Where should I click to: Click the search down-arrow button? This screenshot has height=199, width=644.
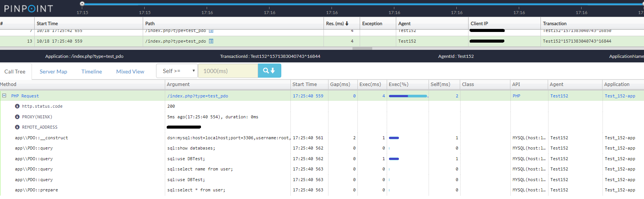(x=269, y=71)
